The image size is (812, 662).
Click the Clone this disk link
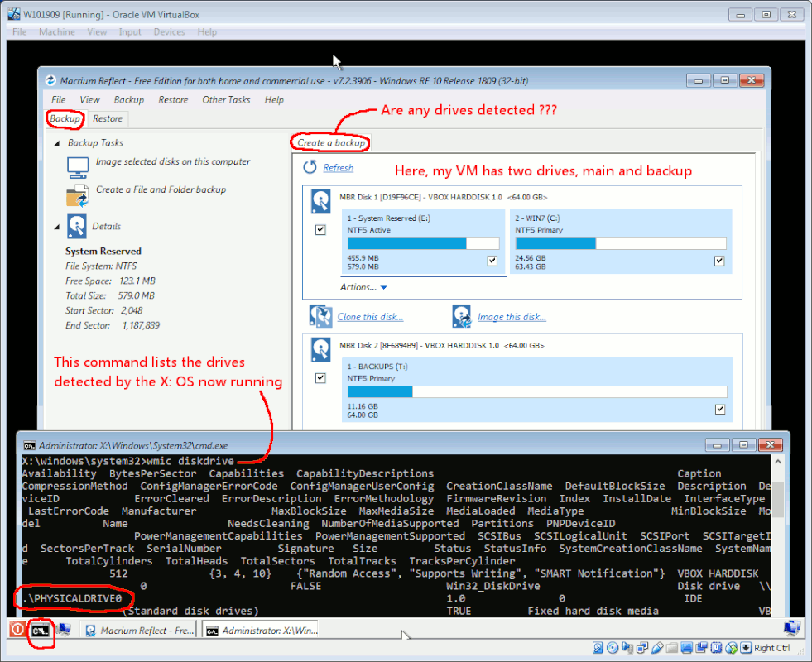coord(370,317)
